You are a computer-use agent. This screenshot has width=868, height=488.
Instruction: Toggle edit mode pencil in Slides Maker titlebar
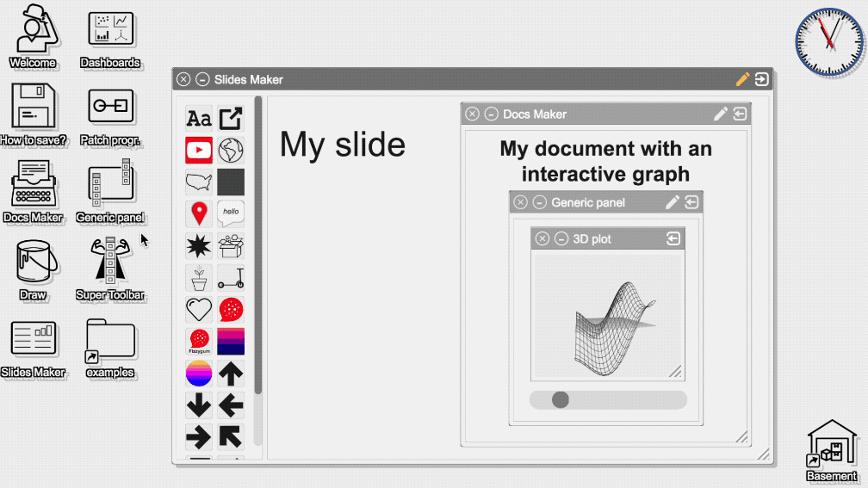tap(742, 79)
